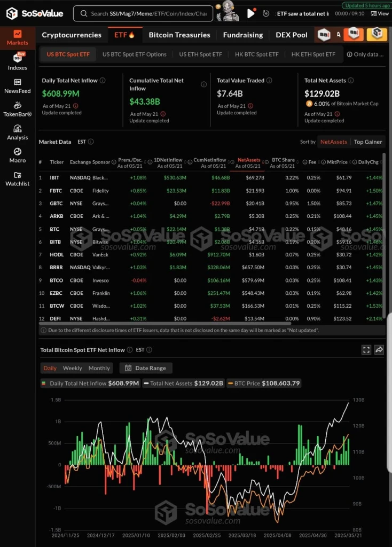The width and height of the screenshot is (392, 547).
Task: Sort table by NetAssets button
Action: [333, 142]
